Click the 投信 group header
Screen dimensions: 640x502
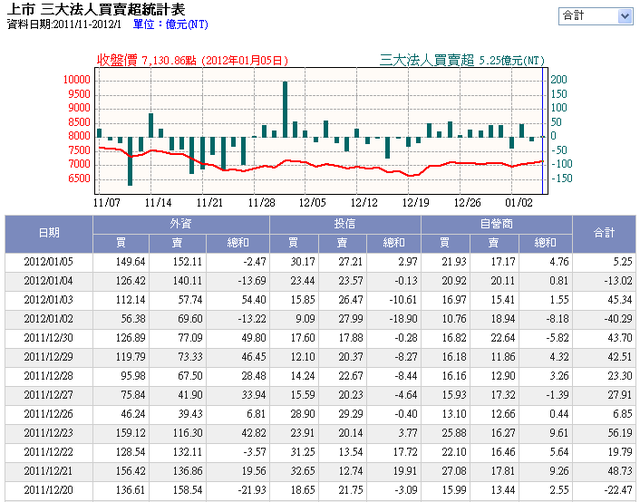pos(345,224)
